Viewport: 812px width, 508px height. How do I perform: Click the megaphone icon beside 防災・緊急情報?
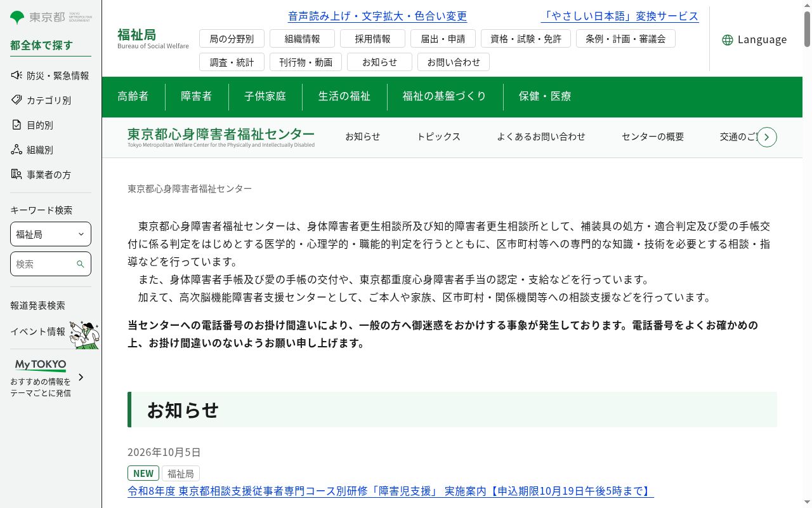pos(16,76)
